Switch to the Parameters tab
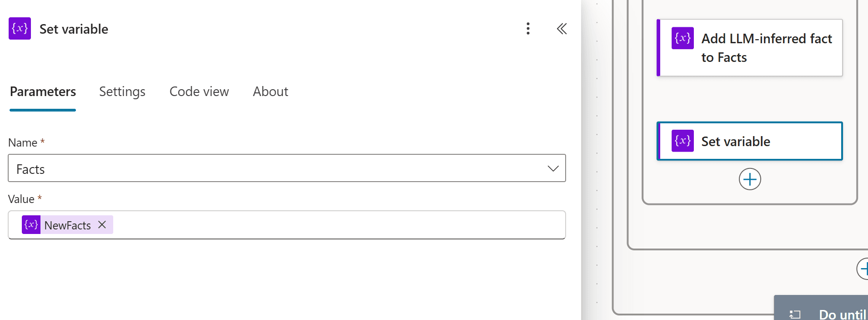The width and height of the screenshot is (868, 320). click(x=43, y=91)
